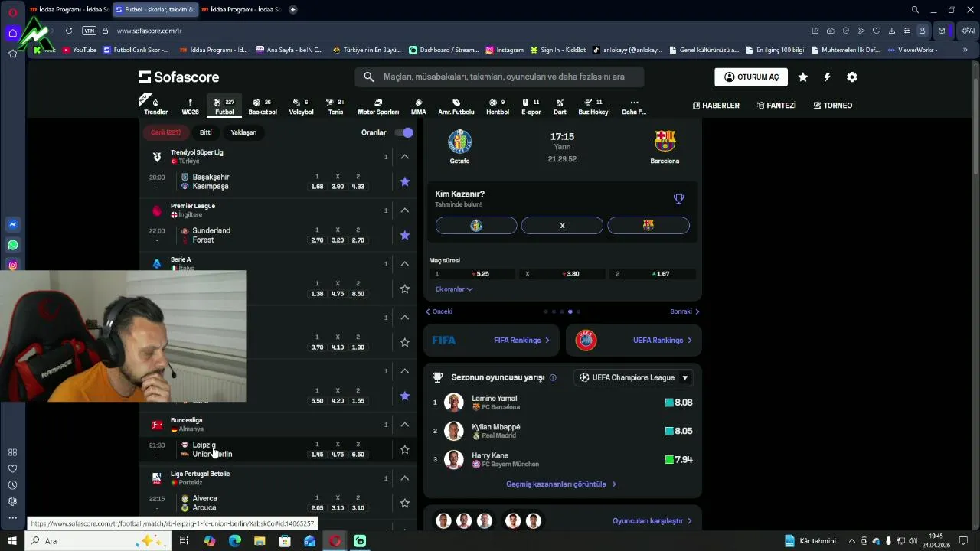
Task: Open Lamine Yamal player row
Action: point(563,403)
